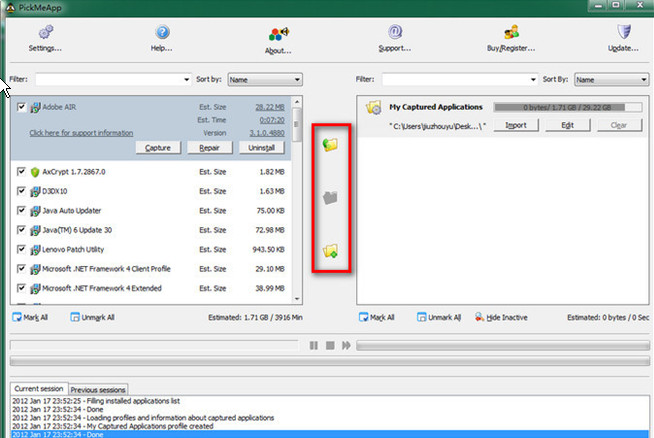Toggle the Java(TM) 6 Update 30 checkbox

tap(21, 230)
